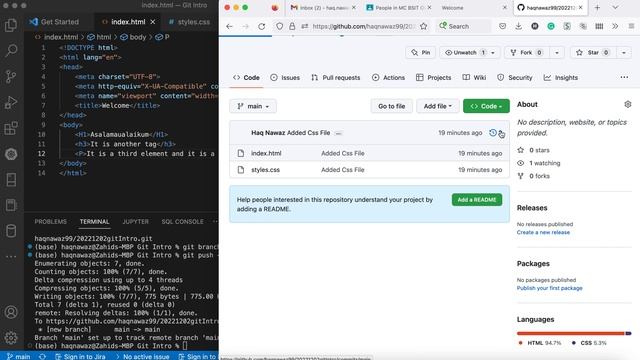Open the Search view in VS Code
This screenshot has width=640, height=360.
pos(11,51)
